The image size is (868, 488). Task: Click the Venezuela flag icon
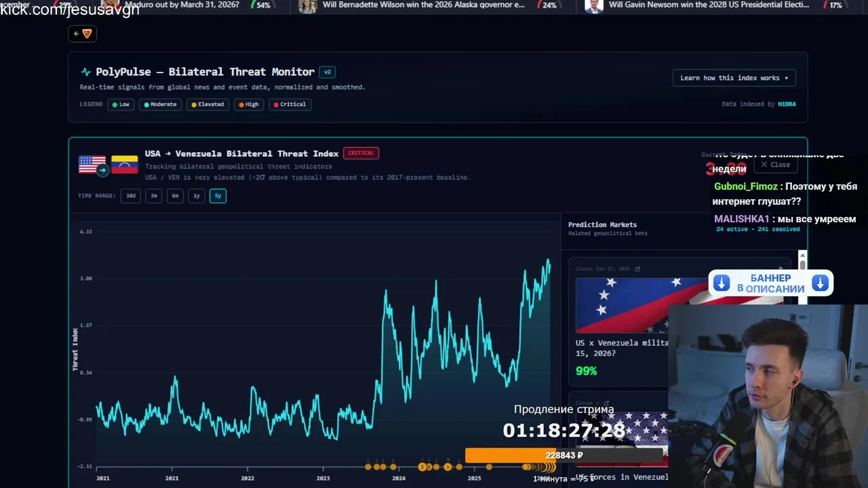click(125, 165)
